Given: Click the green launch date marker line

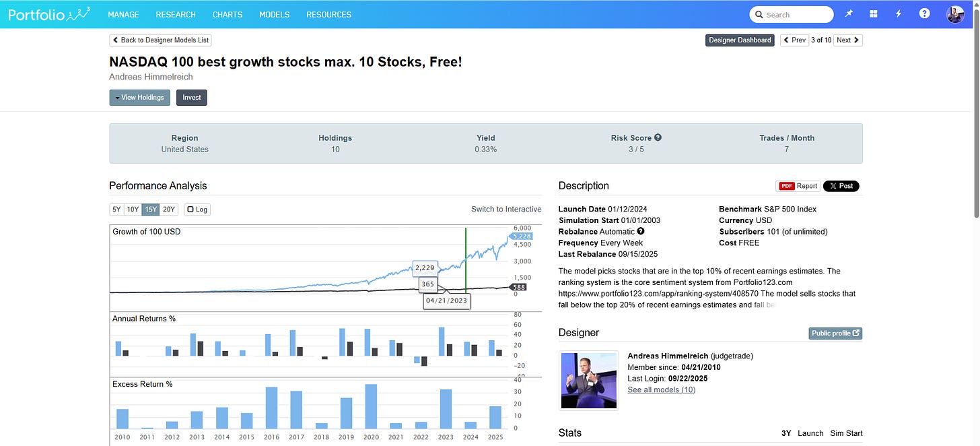Looking at the screenshot, I should (x=466, y=260).
